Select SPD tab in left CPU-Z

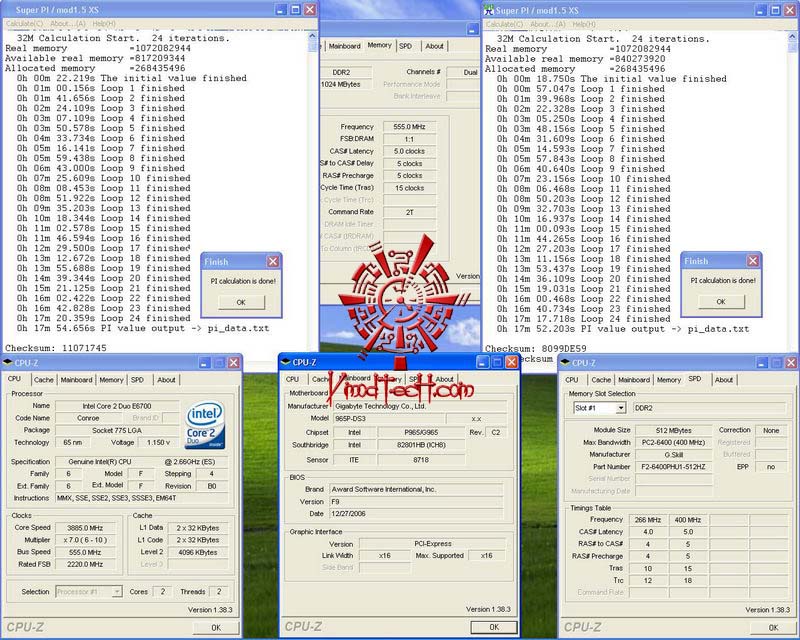point(137,380)
